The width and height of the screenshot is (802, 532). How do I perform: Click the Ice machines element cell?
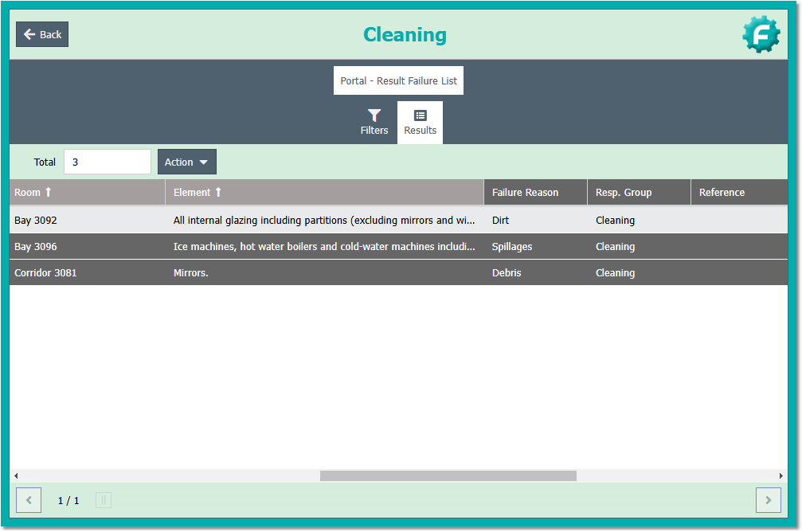[324, 247]
